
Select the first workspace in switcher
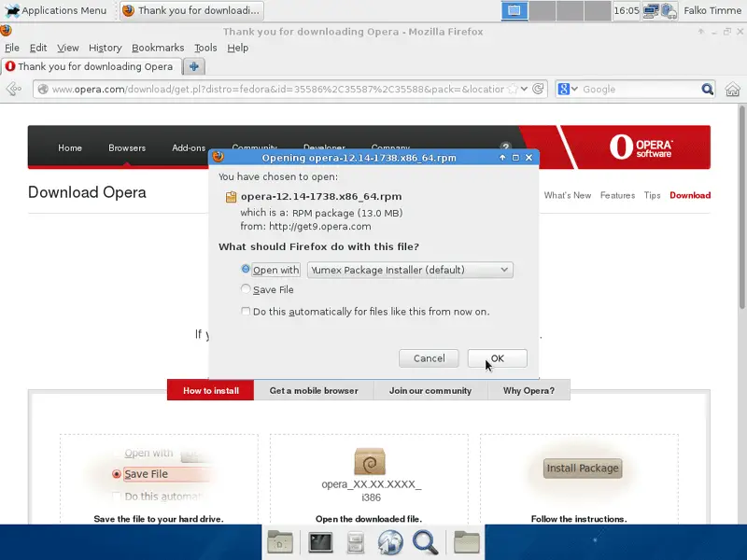click(514, 10)
